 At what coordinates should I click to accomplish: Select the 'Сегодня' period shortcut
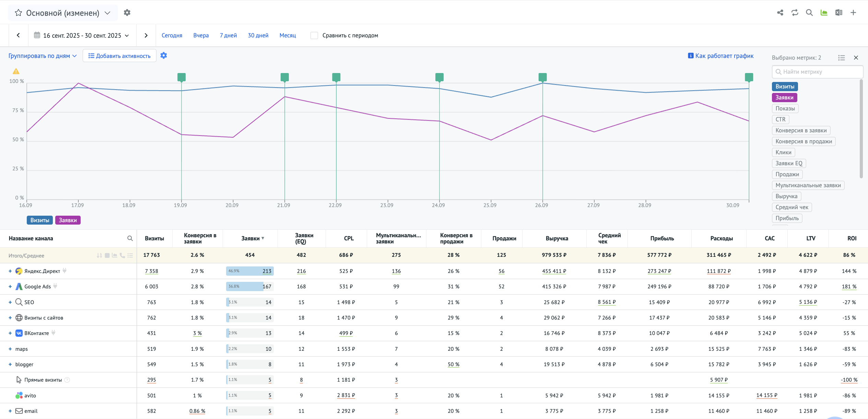(172, 36)
